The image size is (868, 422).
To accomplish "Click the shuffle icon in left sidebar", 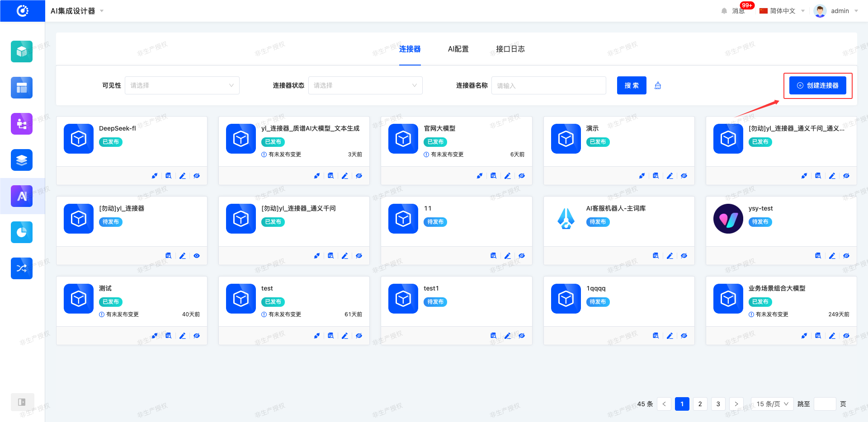I will tap(22, 268).
